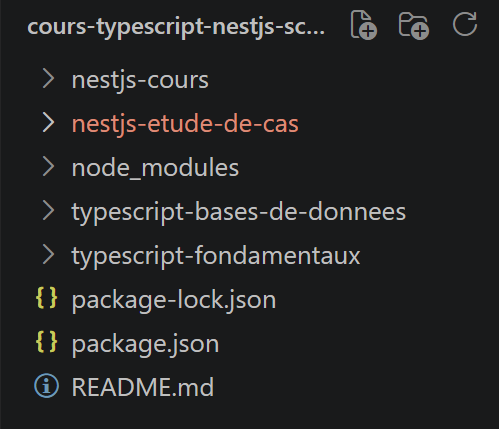Refresh the Explorer with the circular arrow icon
Viewport: 499px width, 429px height.
click(465, 24)
